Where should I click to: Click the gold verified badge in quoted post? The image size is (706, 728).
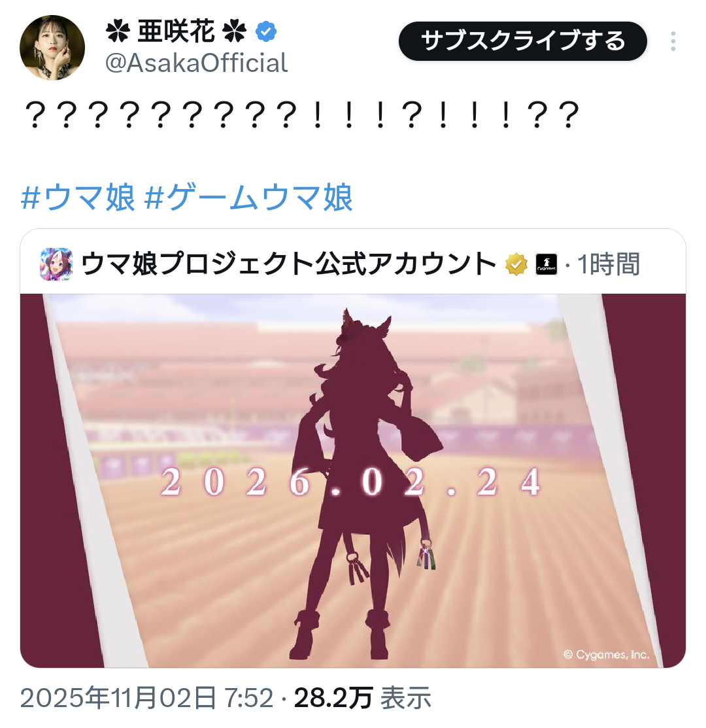516,265
